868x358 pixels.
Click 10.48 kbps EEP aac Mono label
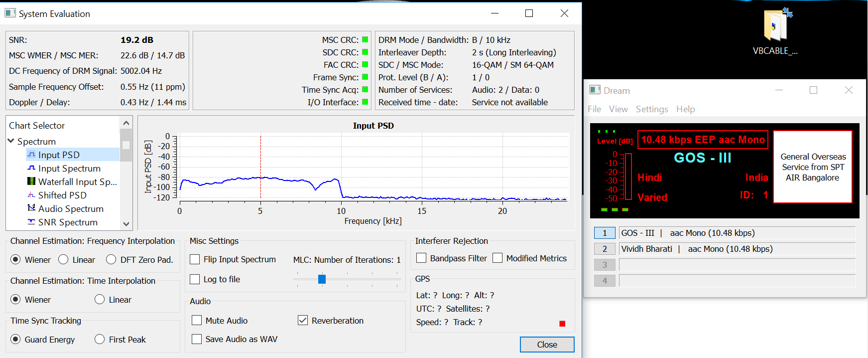click(x=703, y=140)
